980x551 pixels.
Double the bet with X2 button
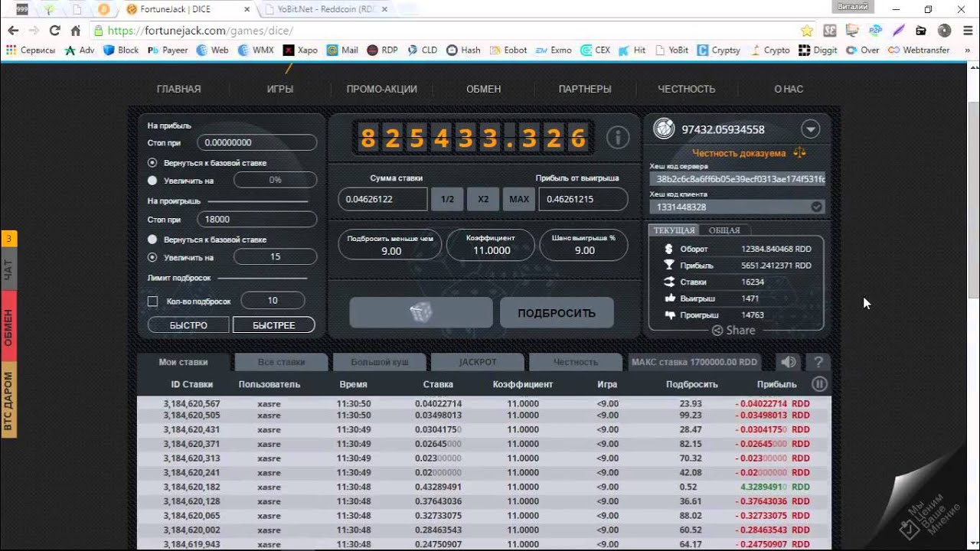[x=483, y=199]
